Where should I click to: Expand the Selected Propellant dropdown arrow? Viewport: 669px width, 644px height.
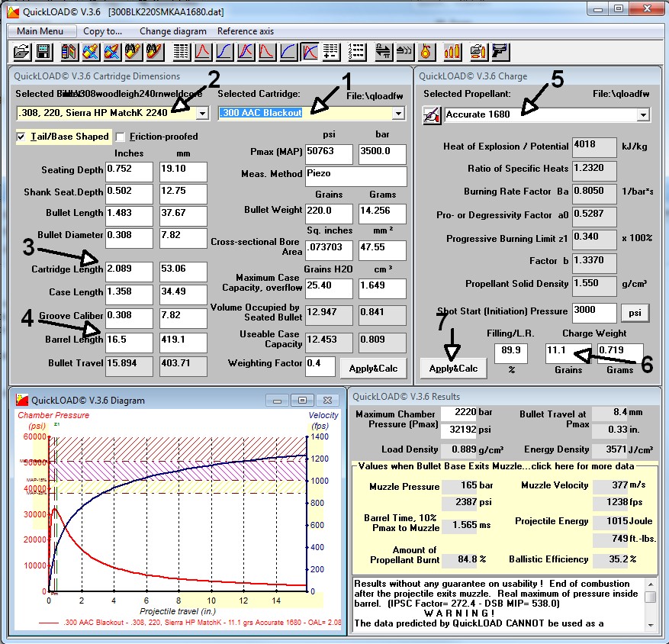(643, 114)
